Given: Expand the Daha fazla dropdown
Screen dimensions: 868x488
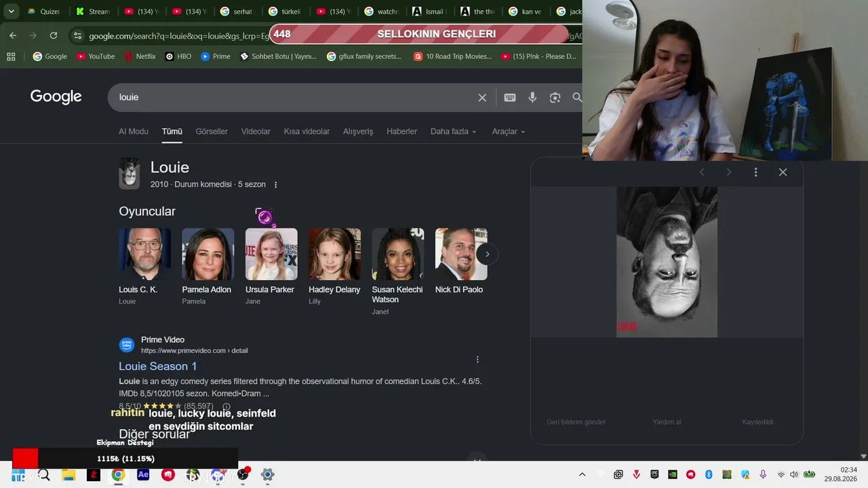Looking at the screenshot, I should click(x=453, y=131).
